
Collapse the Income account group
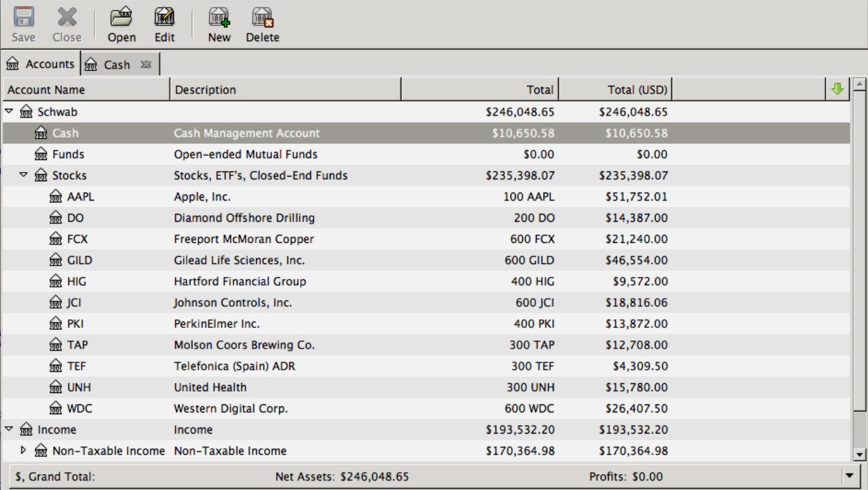[9, 430]
